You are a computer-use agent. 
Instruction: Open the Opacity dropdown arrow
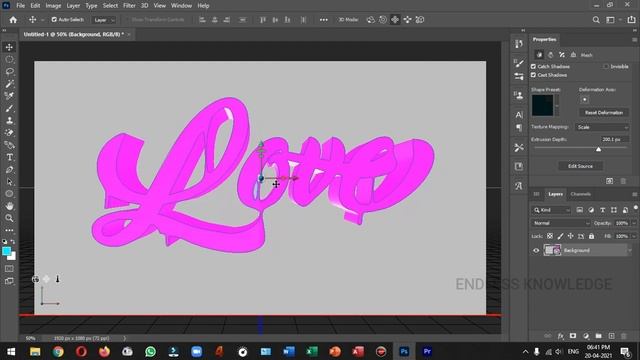(634, 223)
